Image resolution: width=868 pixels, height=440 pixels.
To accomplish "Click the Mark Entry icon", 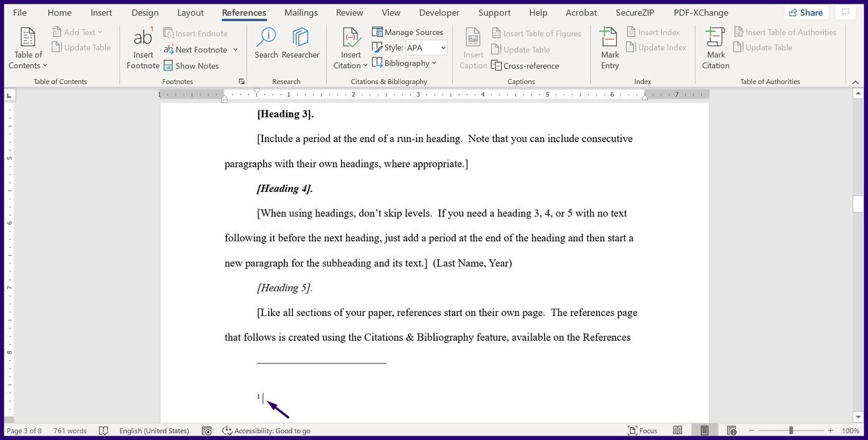I will 610,49.
